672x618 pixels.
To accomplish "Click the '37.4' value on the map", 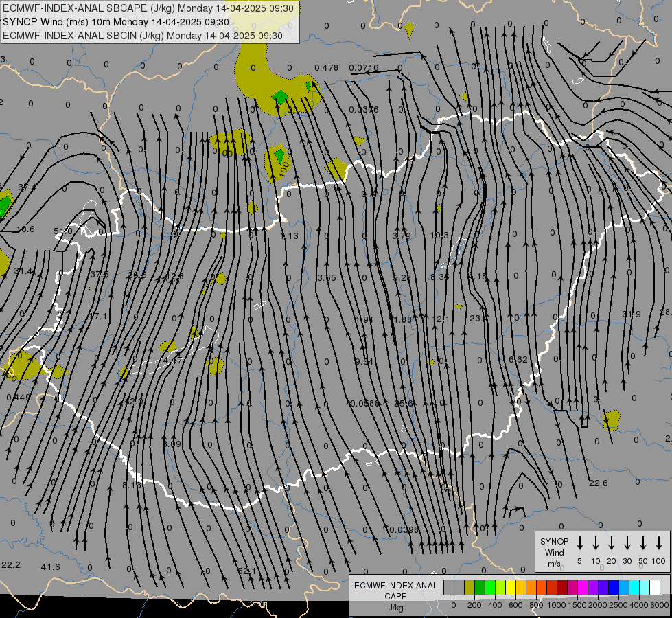I will [27, 187].
